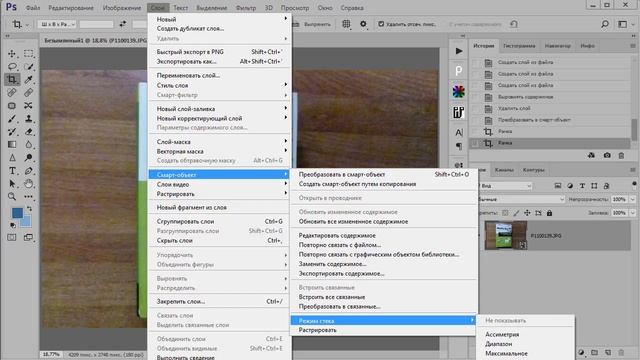Click the foreground color swatch

pos(17,213)
